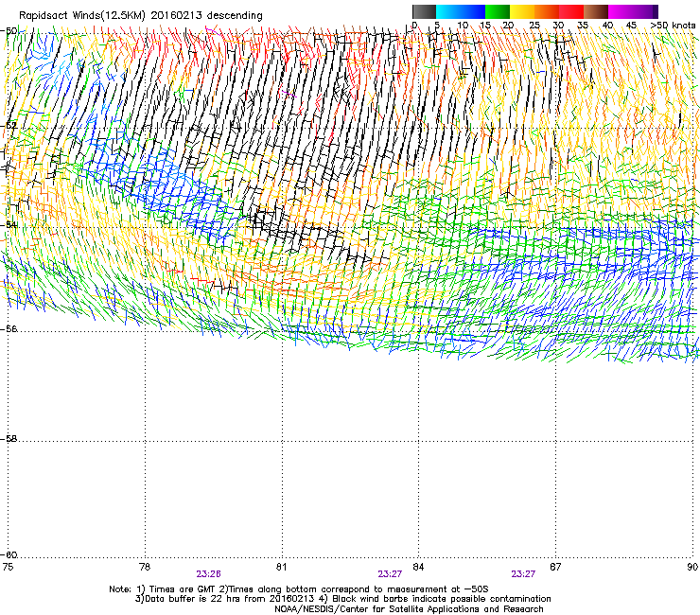
Task: Click the longitude label 87
Action: (555, 567)
